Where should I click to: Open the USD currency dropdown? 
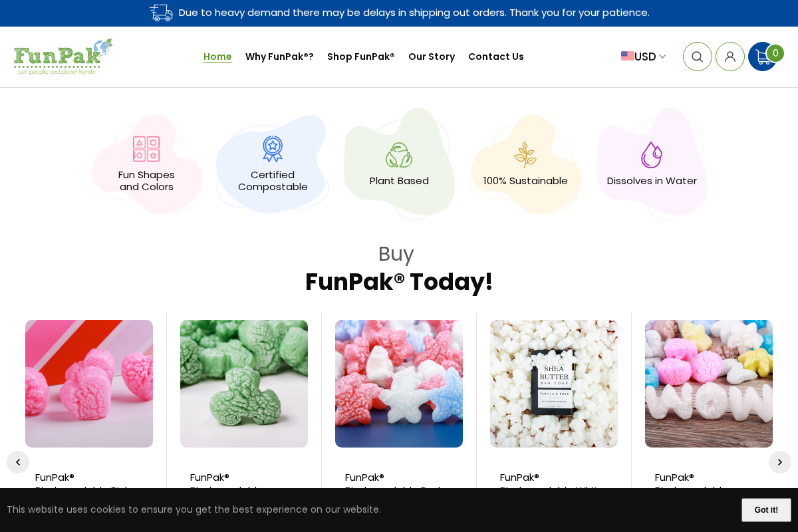(x=642, y=57)
